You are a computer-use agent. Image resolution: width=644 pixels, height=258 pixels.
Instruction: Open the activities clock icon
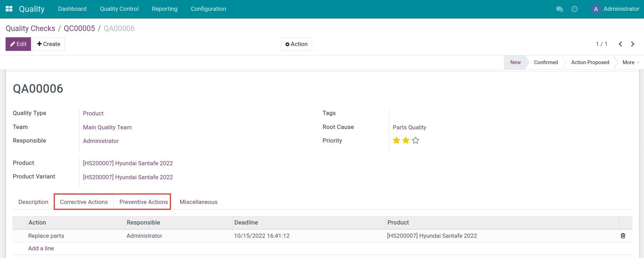574,9
